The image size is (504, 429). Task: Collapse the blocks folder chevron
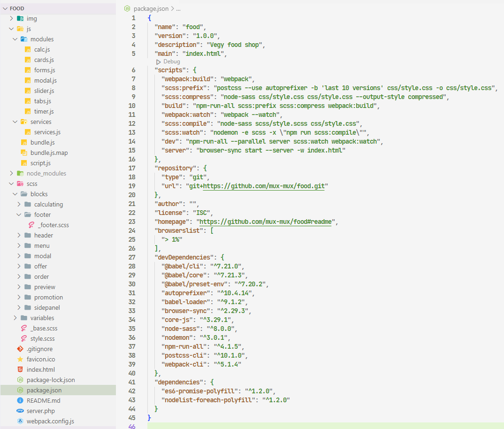tap(15, 194)
